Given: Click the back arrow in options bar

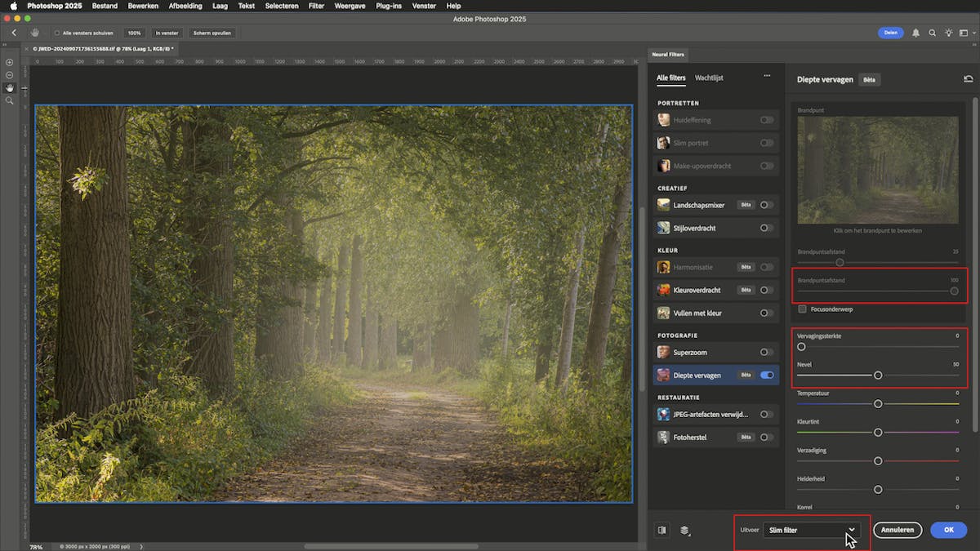Looking at the screenshot, I should pos(14,33).
